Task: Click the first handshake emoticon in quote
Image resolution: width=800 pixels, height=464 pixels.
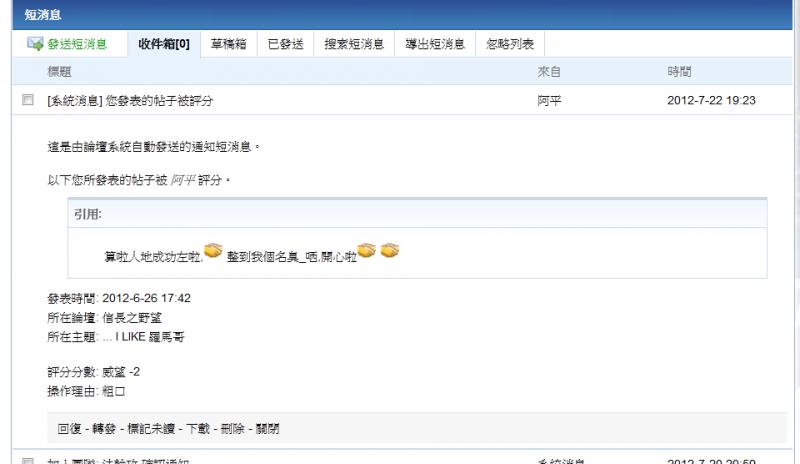Action: coord(213,251)
